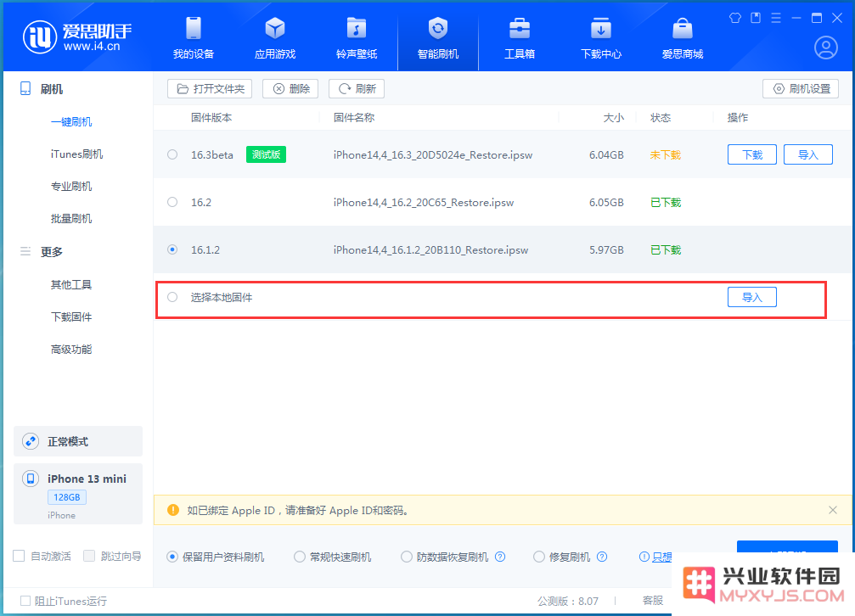
Task: Select 刷机 section in sidebar
Action: pyautogui.click(x=42, y=89)
